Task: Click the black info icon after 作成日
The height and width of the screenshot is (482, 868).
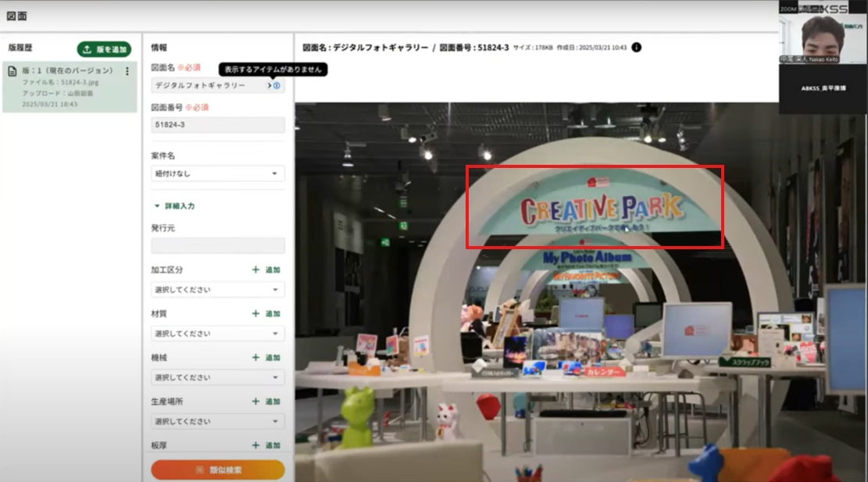Action: click(637, 48)
